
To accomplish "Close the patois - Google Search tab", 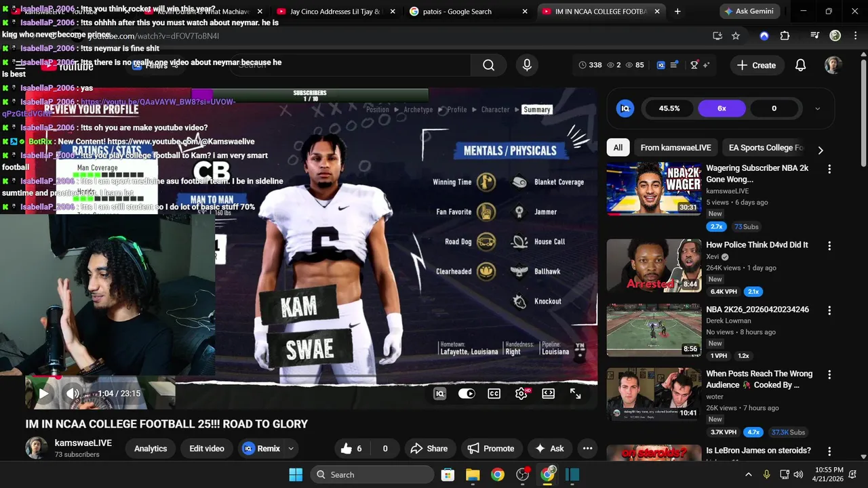I will [x=525, y=12].
